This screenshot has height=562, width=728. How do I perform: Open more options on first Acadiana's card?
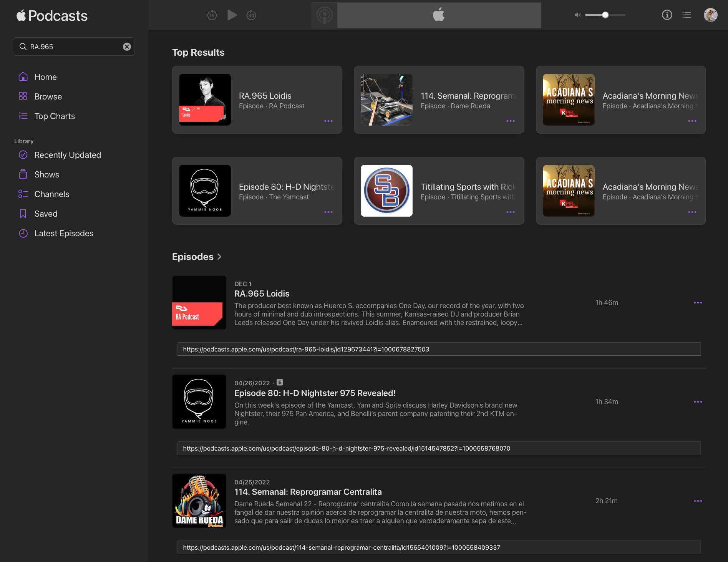(x=692, y=121)
